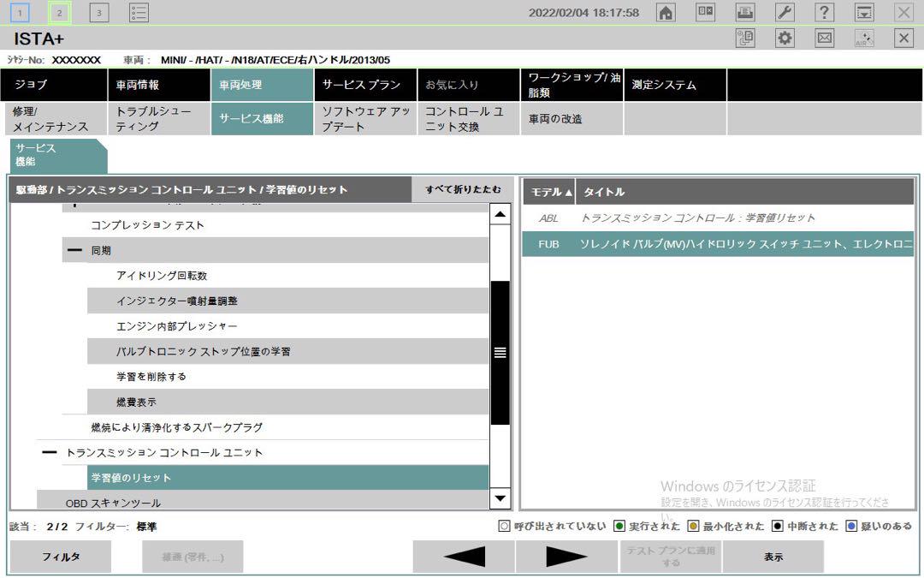Screen dimensions: 924x578
Task: Select 学習値のリセット tree item
Action: click(x=287, y=478)
